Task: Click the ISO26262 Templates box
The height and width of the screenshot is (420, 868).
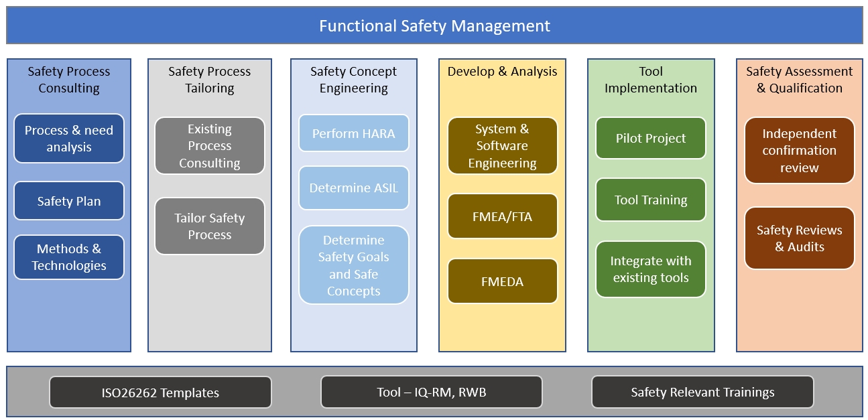Action: (160, 393)
